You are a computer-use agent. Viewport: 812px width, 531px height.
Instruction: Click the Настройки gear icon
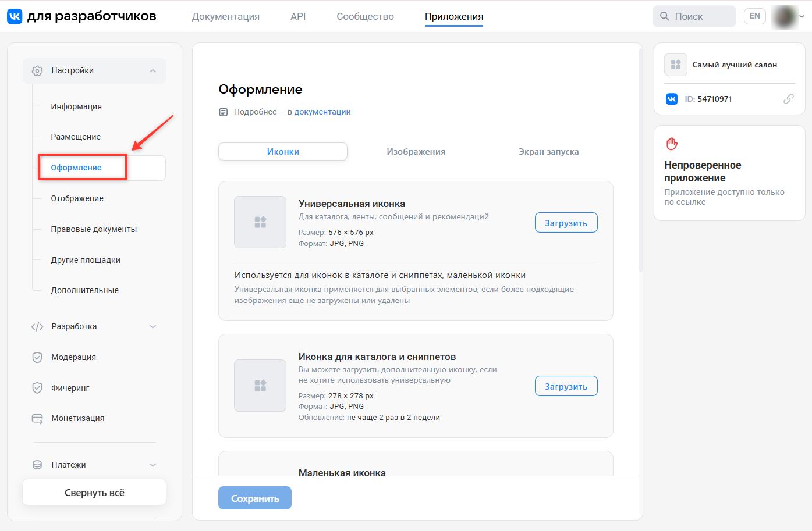[37, 71]
